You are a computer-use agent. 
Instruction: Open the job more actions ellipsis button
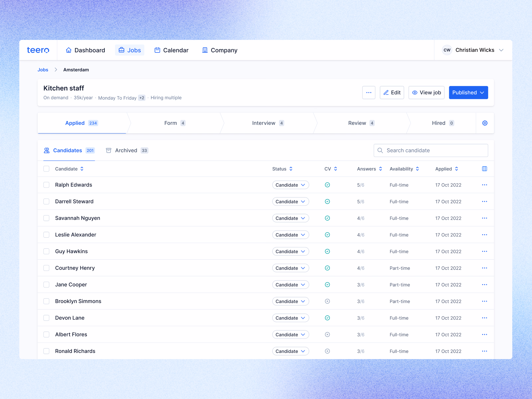tap(369, 92)
